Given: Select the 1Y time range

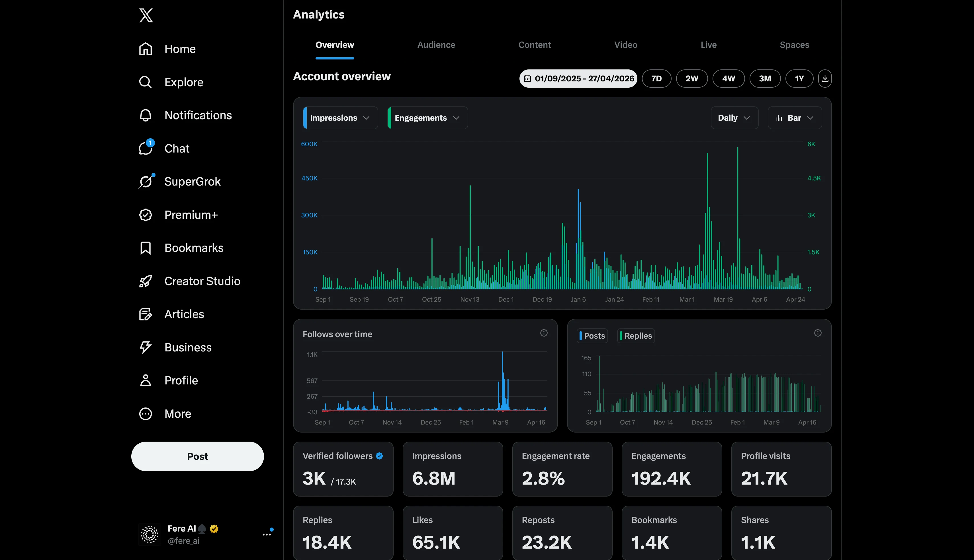Looking at the screenshot, I should point(799,79).
